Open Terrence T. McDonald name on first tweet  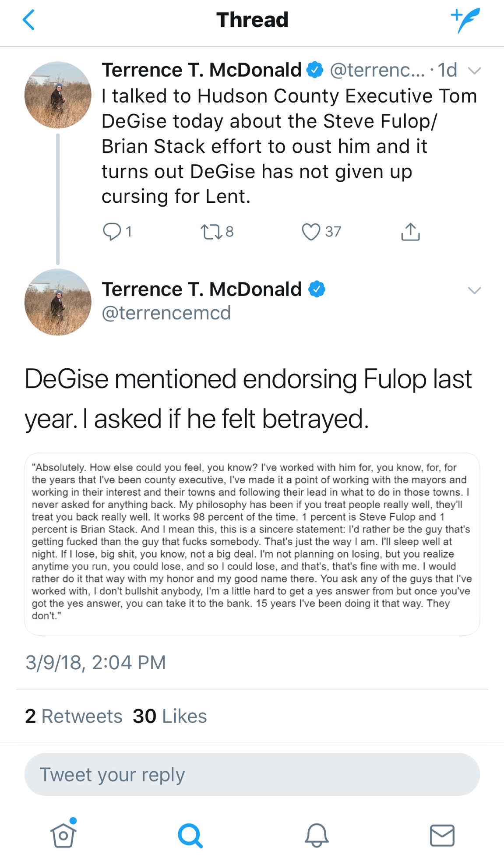(201, 70)
